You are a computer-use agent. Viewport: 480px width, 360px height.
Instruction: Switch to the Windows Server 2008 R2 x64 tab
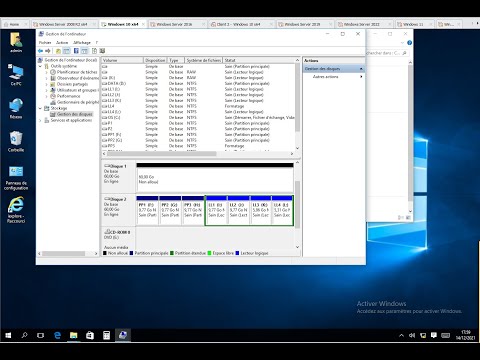tap(63, 24)
